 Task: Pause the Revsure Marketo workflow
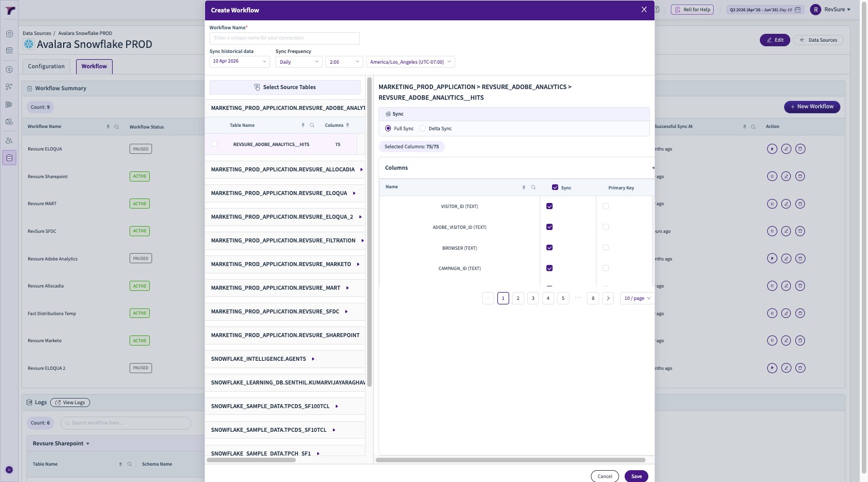[772, 341]
